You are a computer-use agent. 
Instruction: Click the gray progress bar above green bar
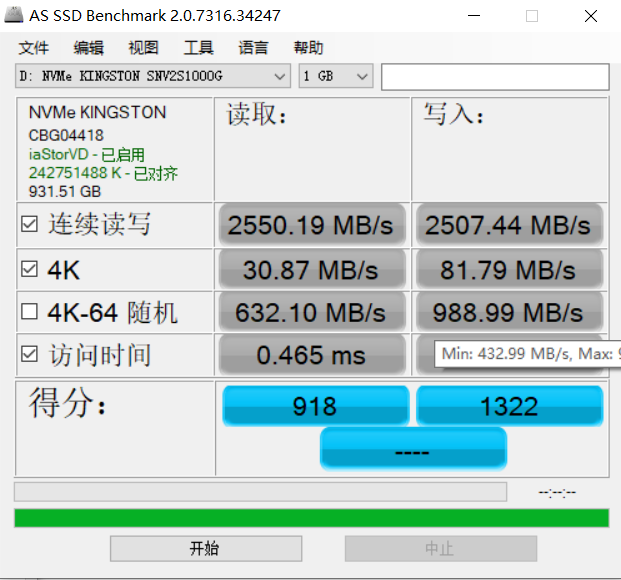tap(261, 492)
